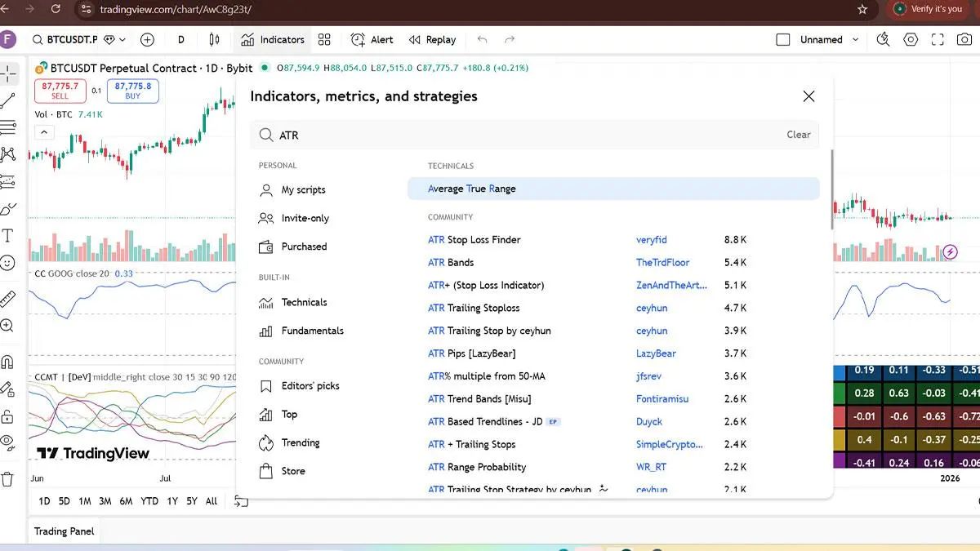
Task: Click the go to date icon
Action: point(241,501)
